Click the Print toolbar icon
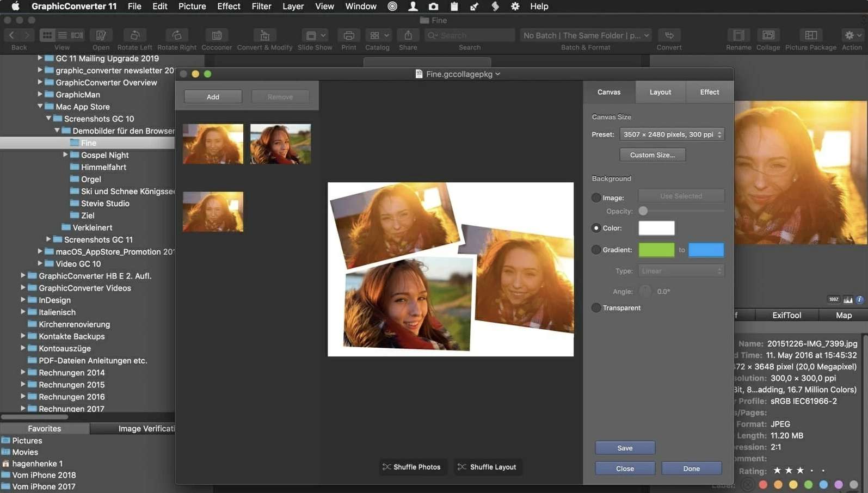 click(349, 35)
